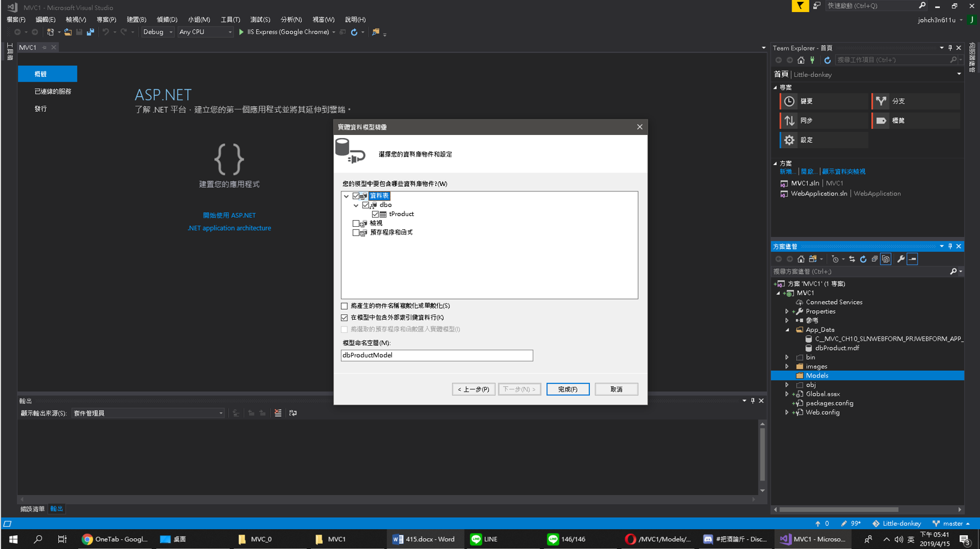Click the browser refresh icon in main toolbar
980x549 pixels.
354,32
